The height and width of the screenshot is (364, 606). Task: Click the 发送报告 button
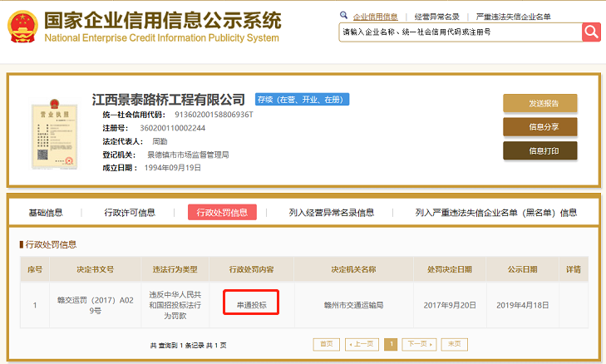[539, 103]
